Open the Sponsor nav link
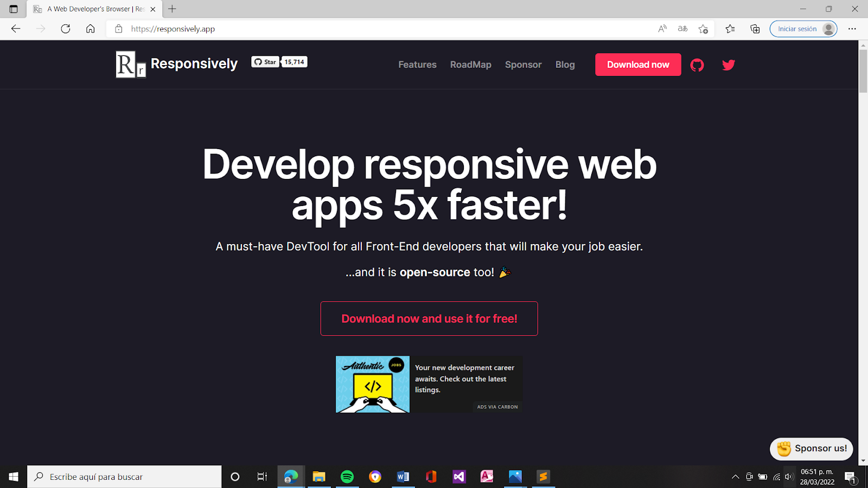Image resolution: width=868 pixels, height=488 pixels. pyautogui.click(x=524, y=65)
